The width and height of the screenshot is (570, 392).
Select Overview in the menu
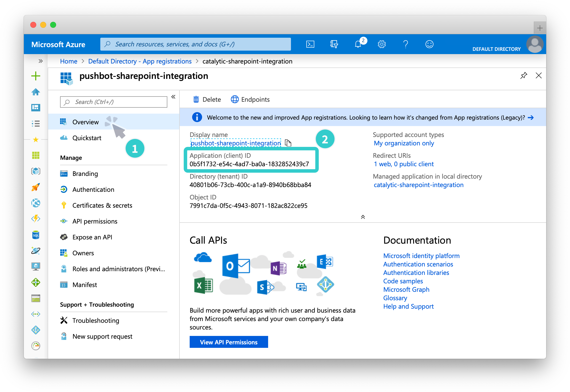(x=114, y=122)
